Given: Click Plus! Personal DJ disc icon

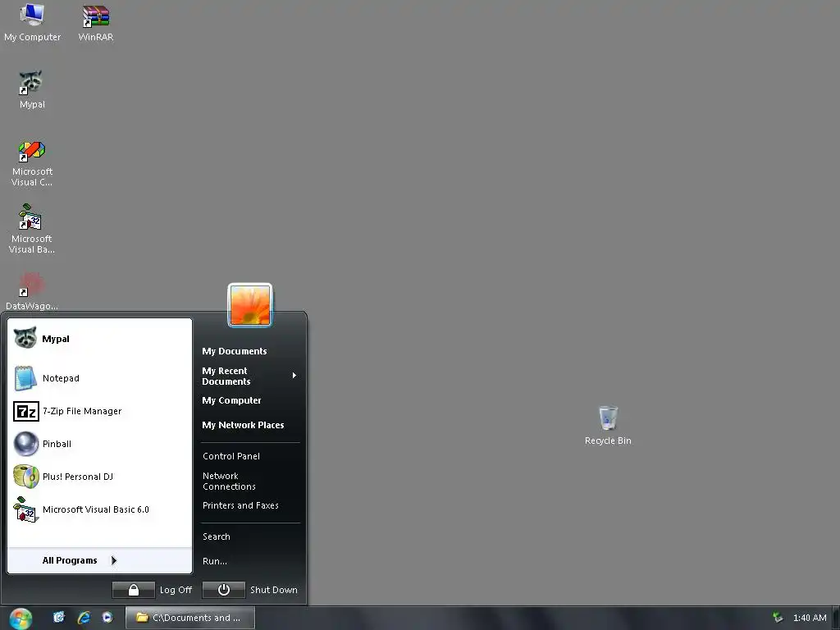Looking at the screenshot, I should pos(25,477).
